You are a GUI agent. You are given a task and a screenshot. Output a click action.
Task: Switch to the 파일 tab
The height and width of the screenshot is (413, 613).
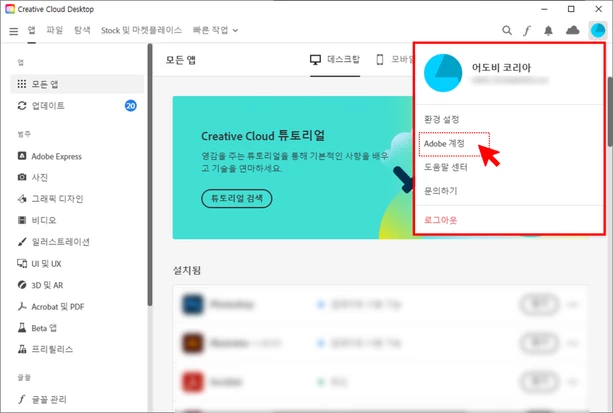pyautogui.click(x=54, y=30)
